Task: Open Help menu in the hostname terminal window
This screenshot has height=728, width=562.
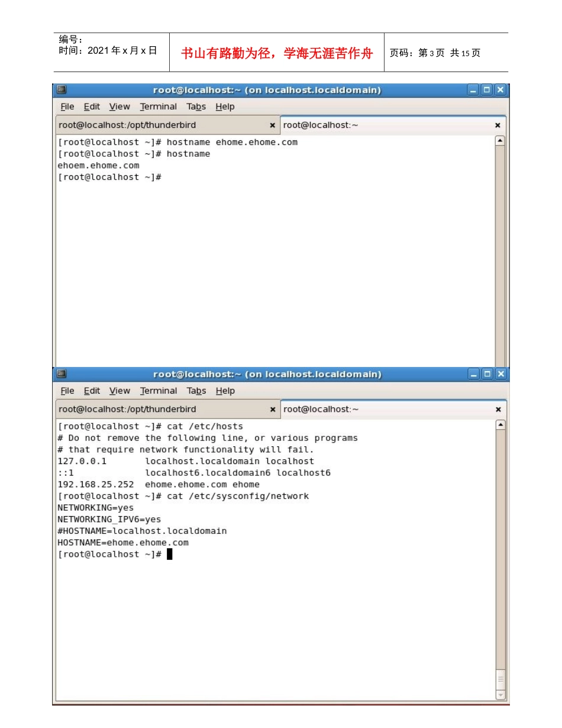Action: pos(225,107)
